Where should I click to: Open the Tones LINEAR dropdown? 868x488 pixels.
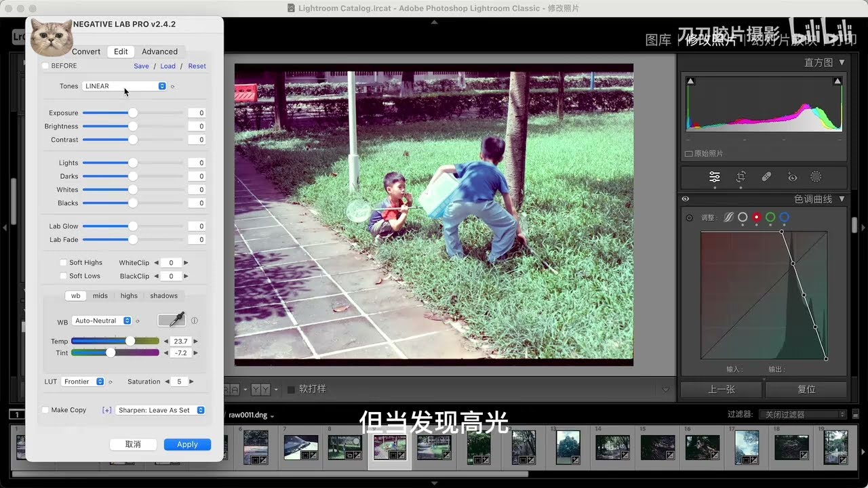tap(124, 86)
